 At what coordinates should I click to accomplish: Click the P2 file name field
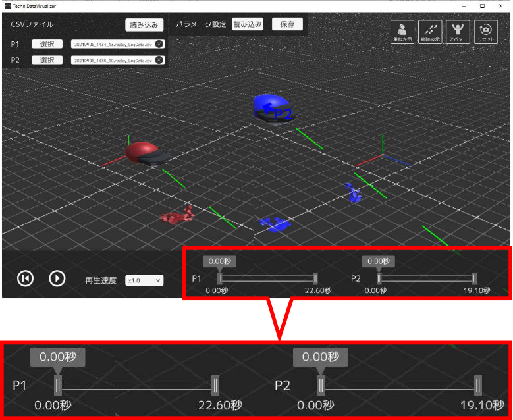112,60
